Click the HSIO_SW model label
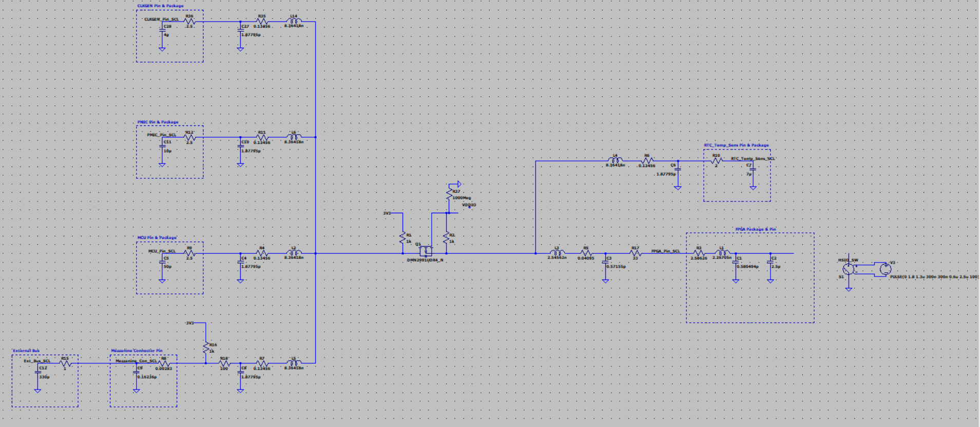The height and width of the screenshot is (427, 980). click(x=848, y=260)
